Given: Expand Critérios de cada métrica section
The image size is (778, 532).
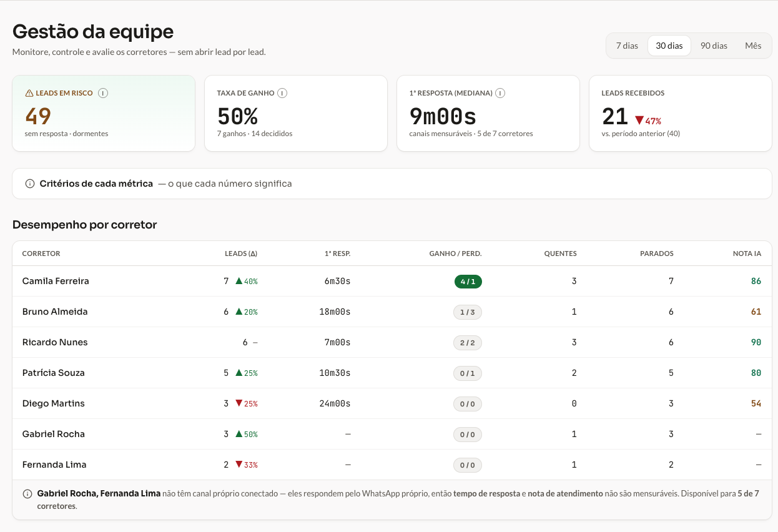Looking at the screenshot, I should tap(392, 184).
